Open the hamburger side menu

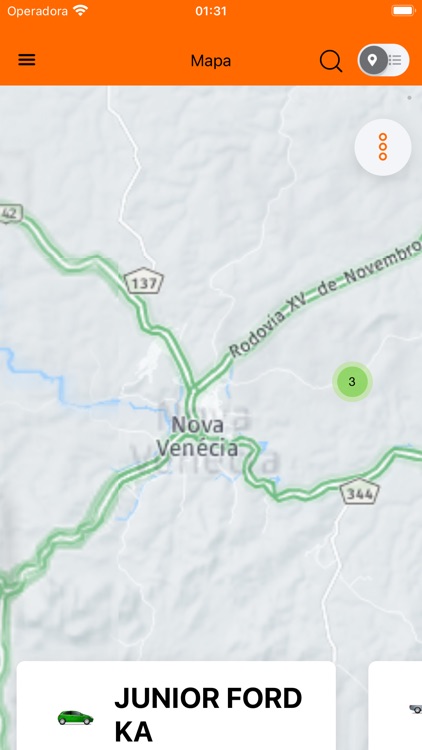click(27, 60)
